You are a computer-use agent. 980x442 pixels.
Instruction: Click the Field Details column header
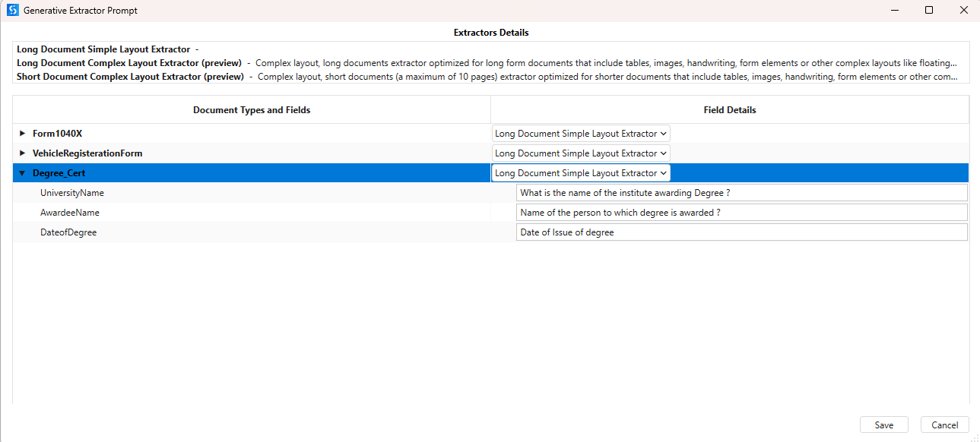click(730, 110)
